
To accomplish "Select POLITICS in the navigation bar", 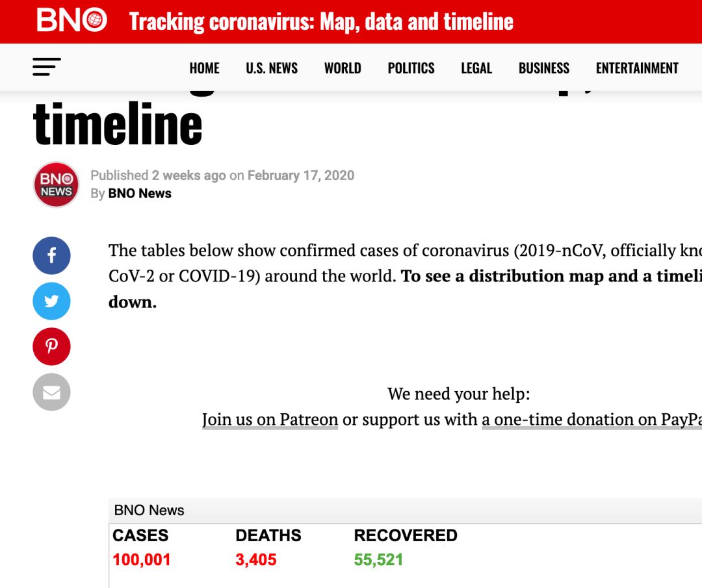I will 411,68.
